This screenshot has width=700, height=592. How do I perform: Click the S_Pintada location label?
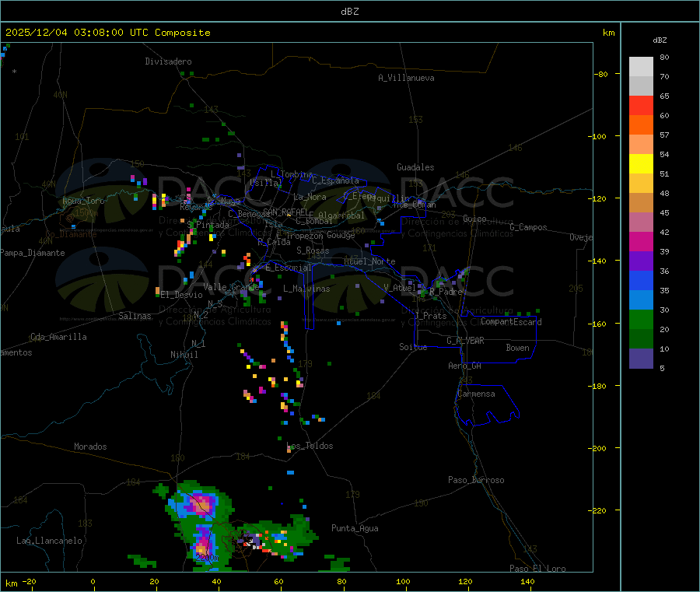click(208, 225)
